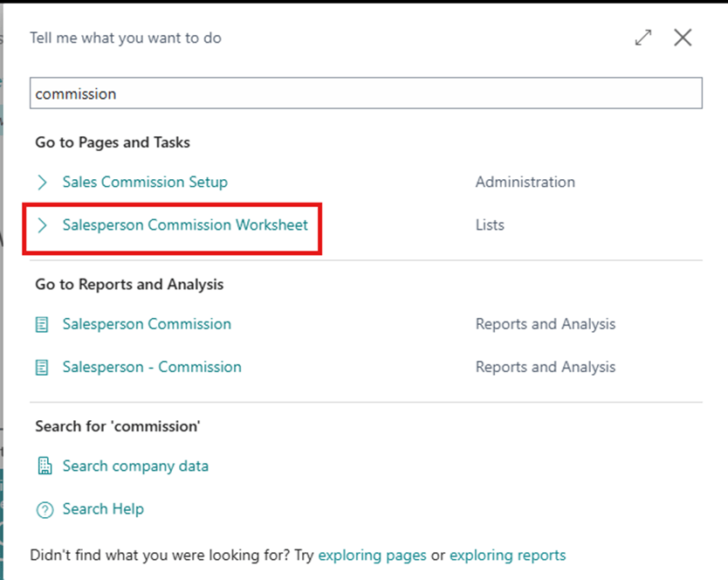Close the Tell Me search dialog
The height and width of the screenshot is (580, 728).
(683, 38)
